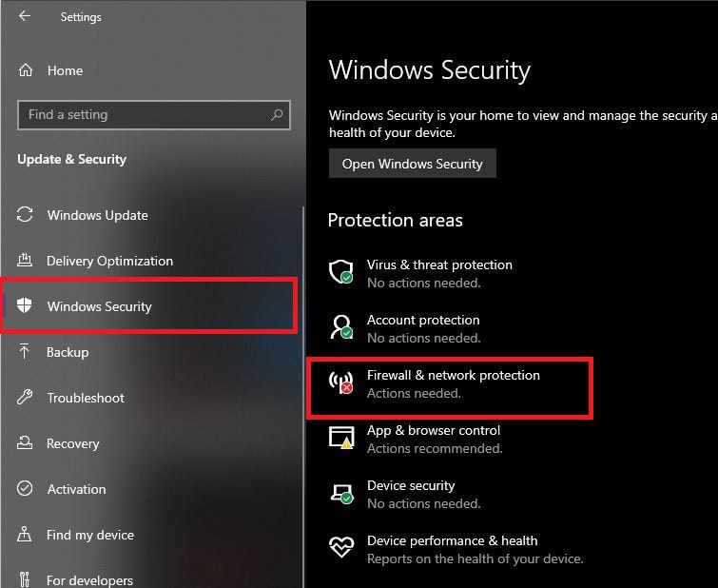
Task: Select Recovery in the sidebar
Action: 72,443
